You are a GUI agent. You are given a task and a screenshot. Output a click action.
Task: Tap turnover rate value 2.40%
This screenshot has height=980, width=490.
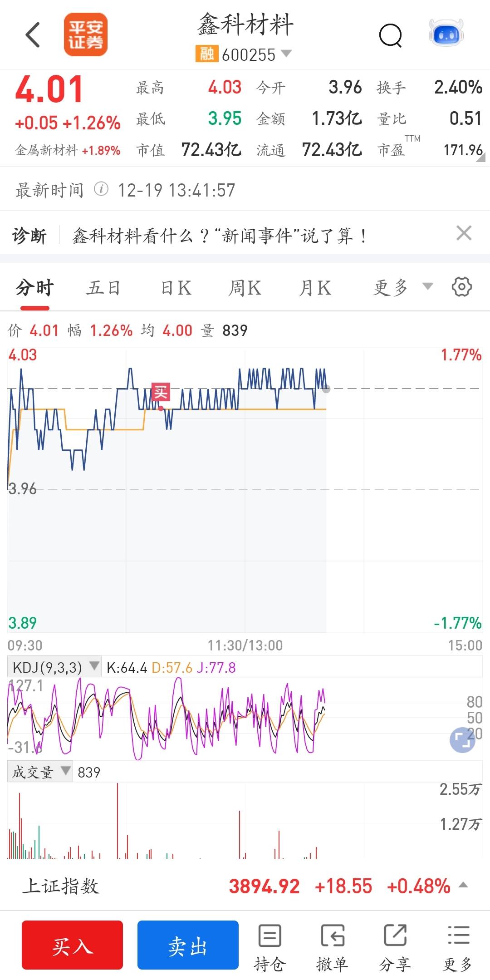(458, 87)
